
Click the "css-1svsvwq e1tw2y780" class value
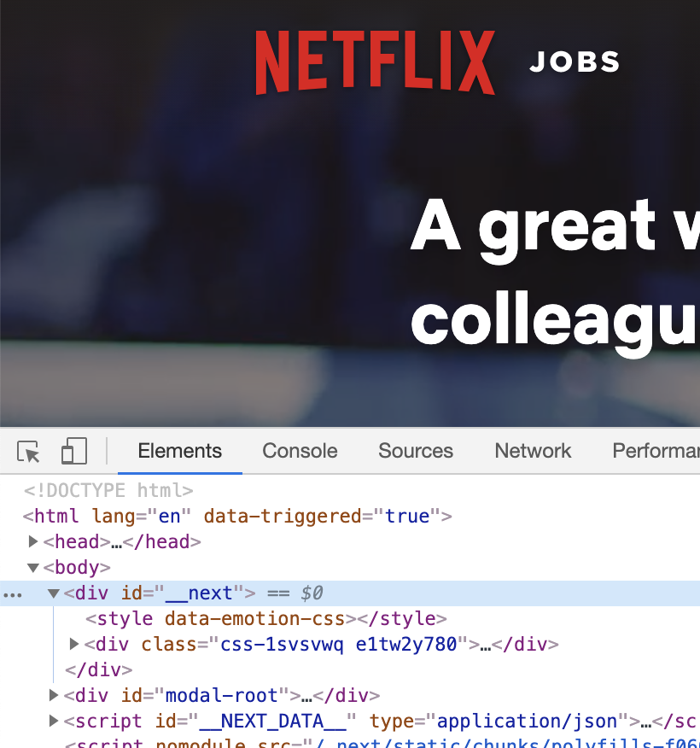click(339, 645)
